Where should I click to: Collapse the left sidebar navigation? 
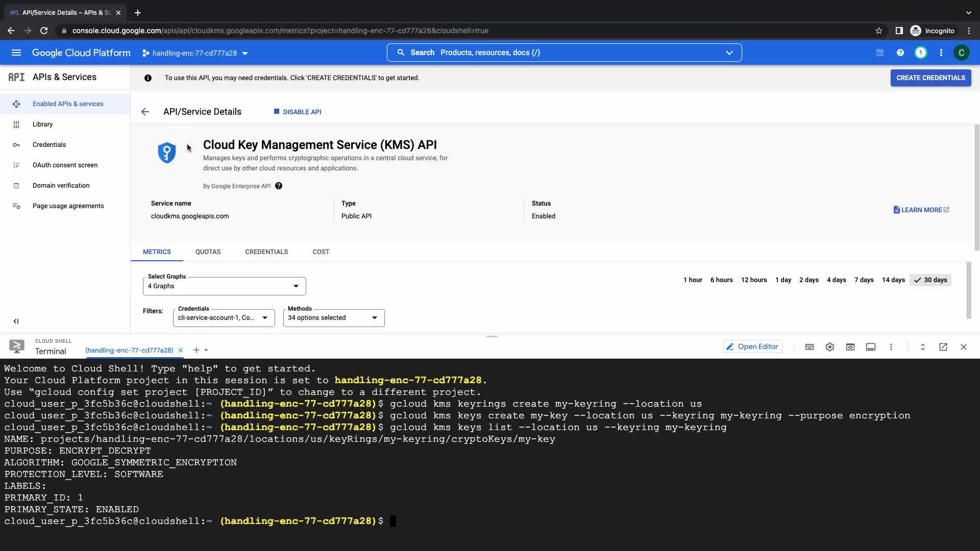click(16, 321)
